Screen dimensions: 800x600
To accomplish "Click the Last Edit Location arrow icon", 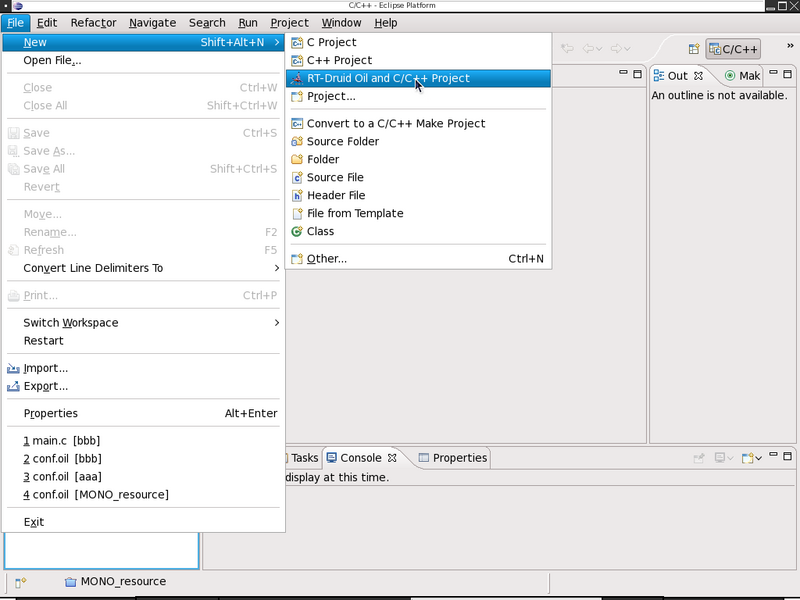I will tap(567, 48).
